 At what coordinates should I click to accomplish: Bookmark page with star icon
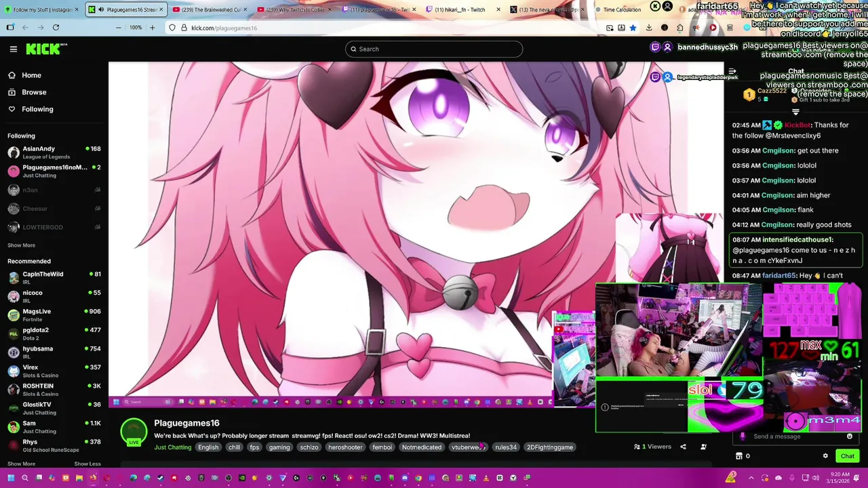coord(633,28)
